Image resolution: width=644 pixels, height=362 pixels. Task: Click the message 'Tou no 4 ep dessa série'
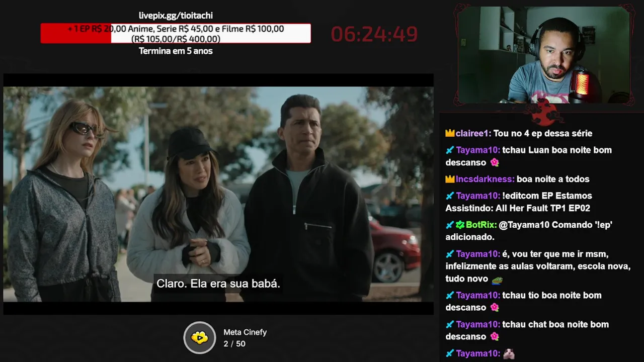point(543,133)
